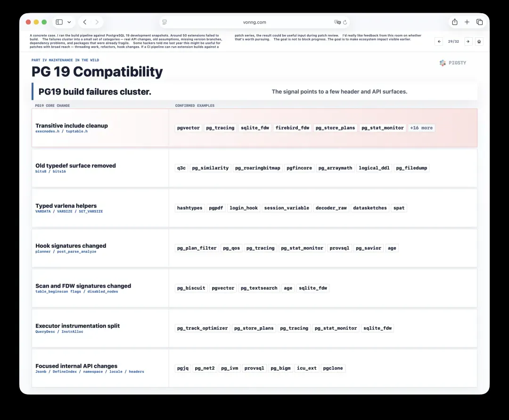This screenshot has width=509, height=420.
Task: Open the reader view icon in address bar
Action: click(164, 22)
